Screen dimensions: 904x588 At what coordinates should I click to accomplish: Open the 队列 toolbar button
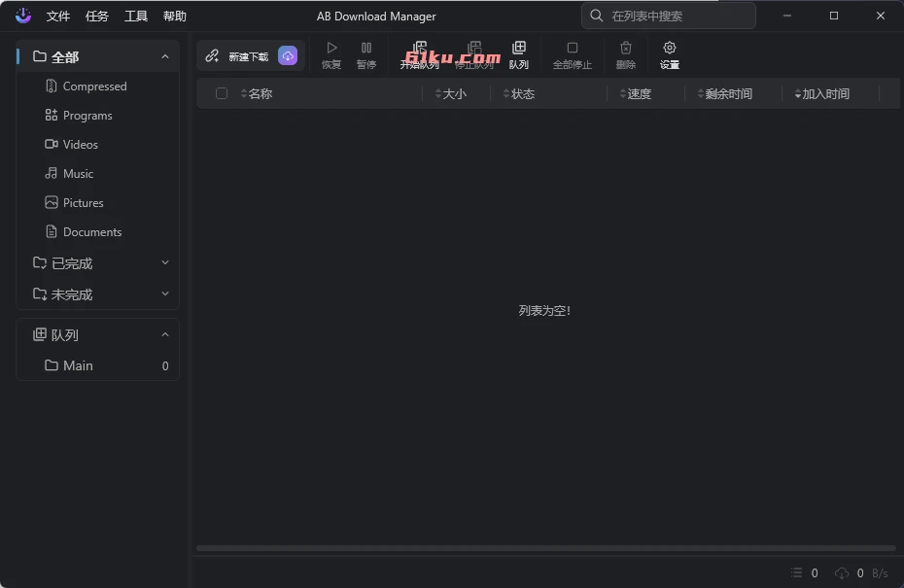519,55
